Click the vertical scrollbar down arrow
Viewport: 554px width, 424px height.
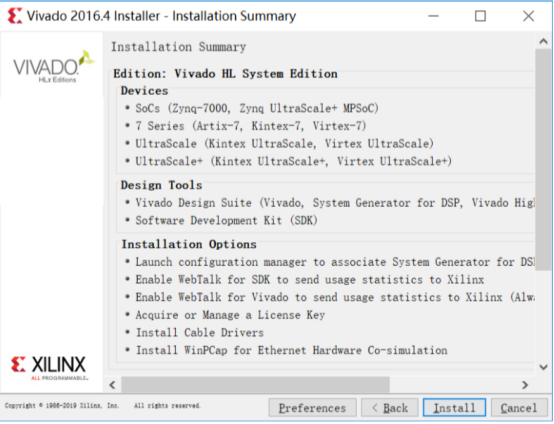[x=543, y=367]
